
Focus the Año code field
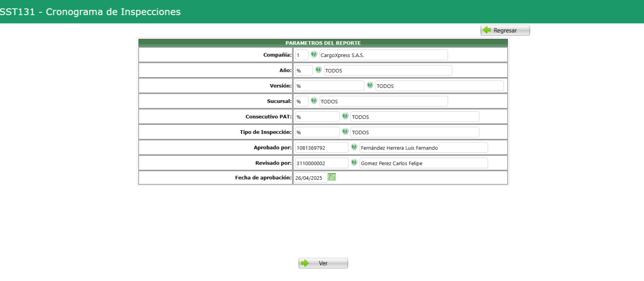(304, 70)
